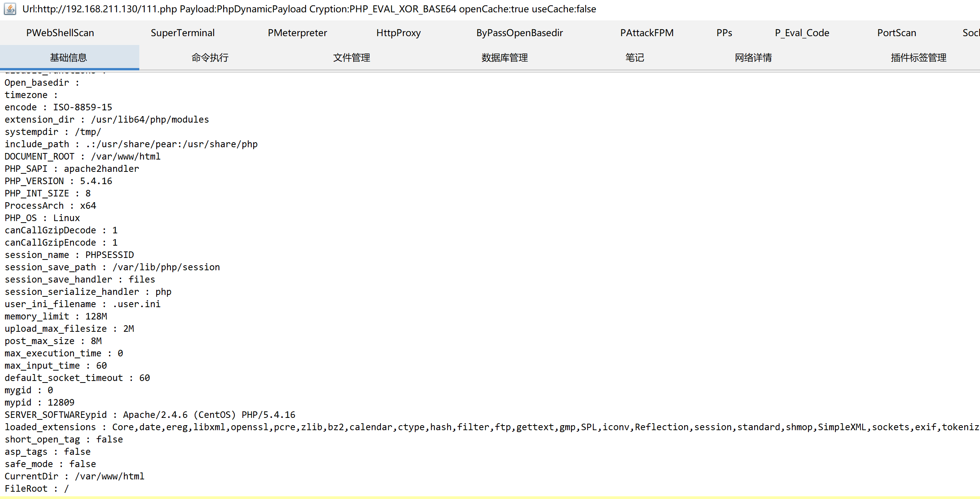The height and width of the screenshot is (499, 980).
Task: Open the partially visible Socks menu item
Action: pyautogui.click(x=972, y=33)
